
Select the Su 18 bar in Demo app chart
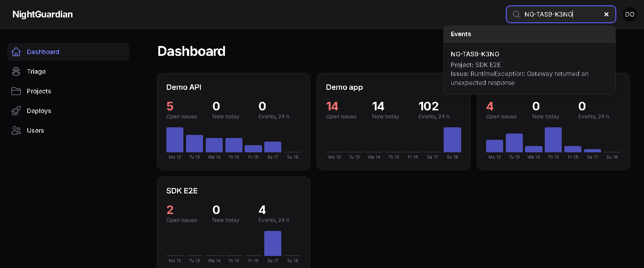(452, 140)
